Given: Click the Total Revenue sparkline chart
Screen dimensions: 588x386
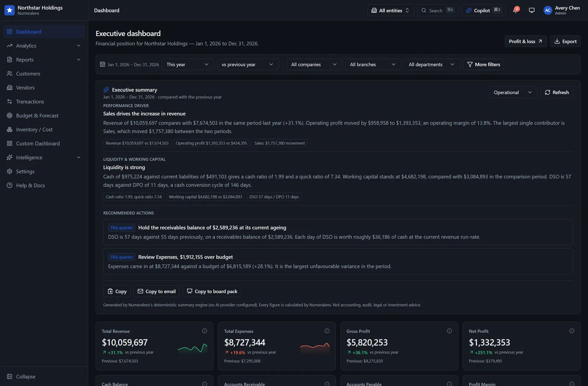Looking at the screenshot, I should click(x=193, y=348).
